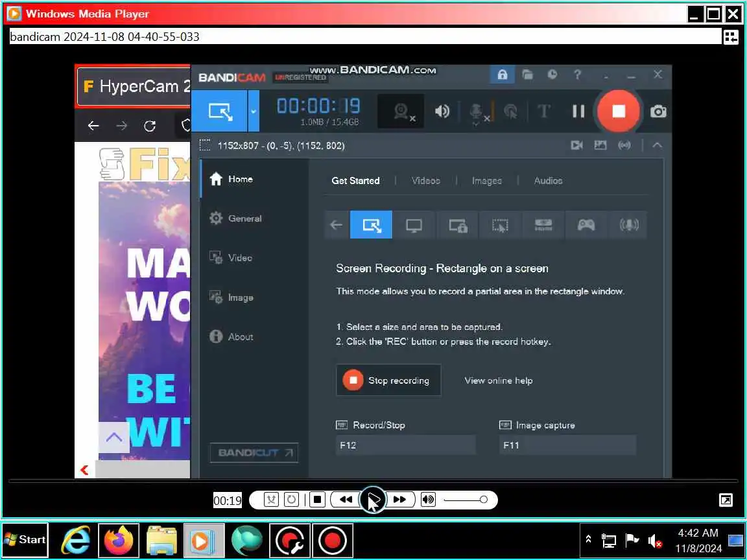The image size is (747, 560).
Task: Click the broadcast icon on the size bar
Action: click(624, 145)
